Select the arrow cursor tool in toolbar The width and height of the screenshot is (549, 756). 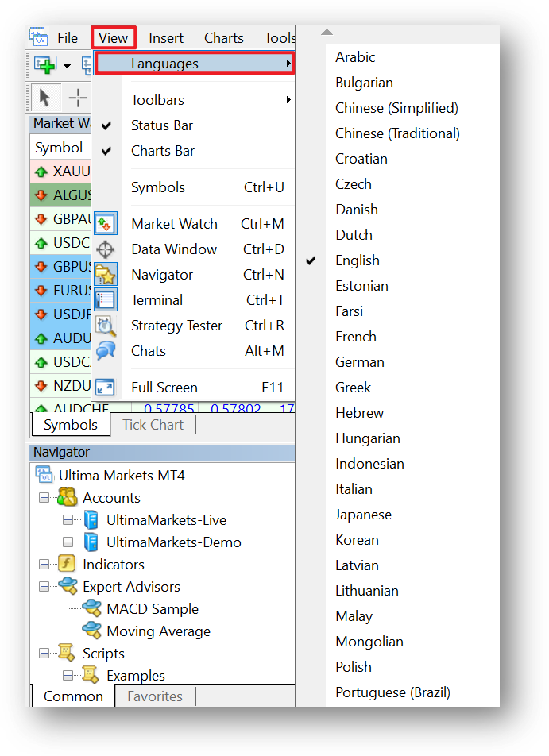(44, 98)
